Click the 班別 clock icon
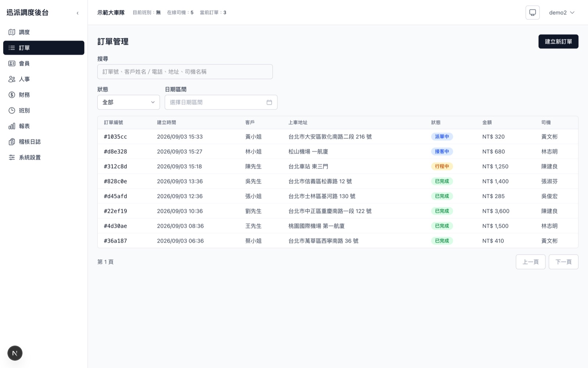Viewport: 588px width, 368px height. pyautogui.click(x=12, y=111)
